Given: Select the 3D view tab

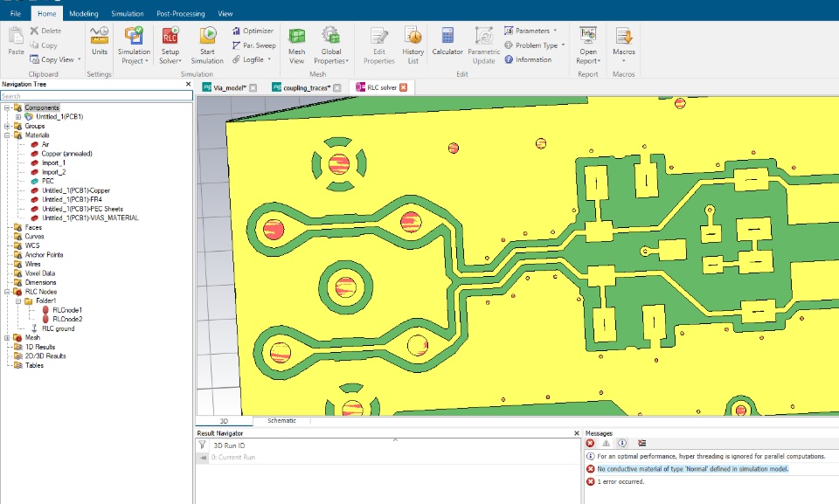Looking at the screenshot, I should (225, 421).
